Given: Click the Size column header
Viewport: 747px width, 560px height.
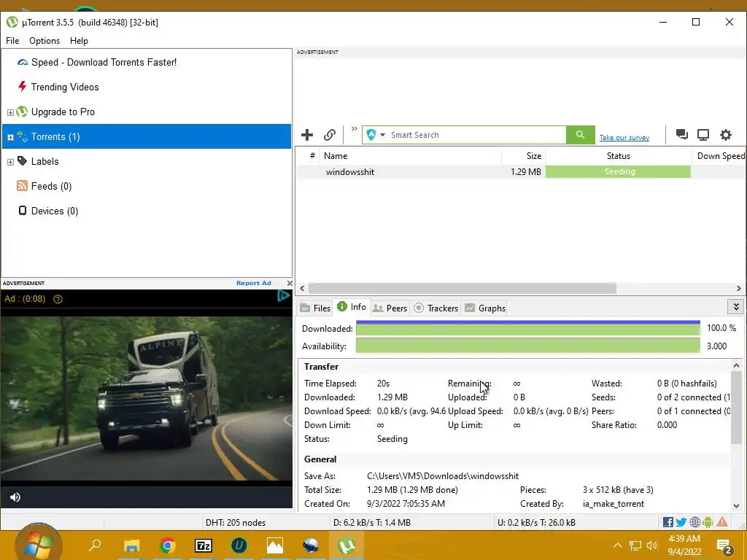Looking at the screenshot, I should tap(524, 156).
